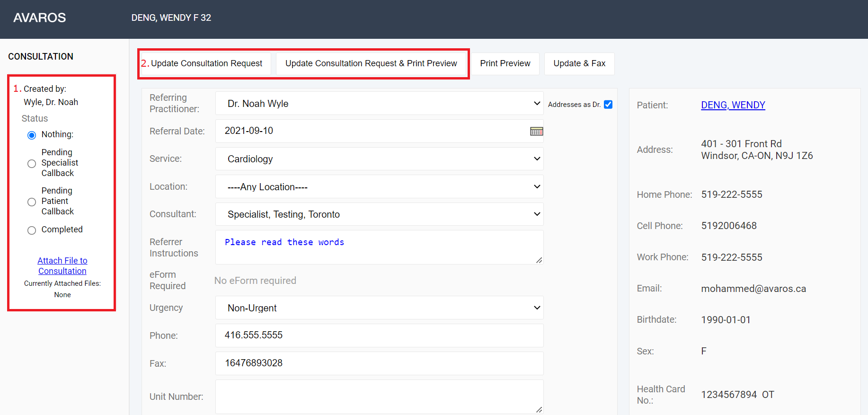Expand the Location dropdown
The width and height of the screenshot is (868, 415).
pos(379,187)
